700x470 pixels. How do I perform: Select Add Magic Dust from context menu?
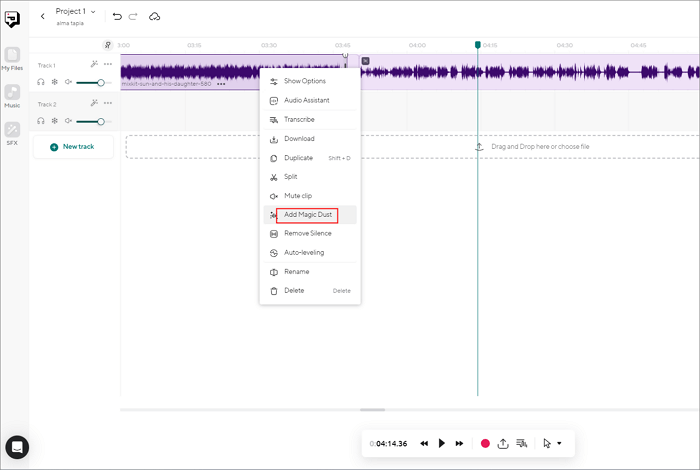pyautogui.click(x=306, y=215)
